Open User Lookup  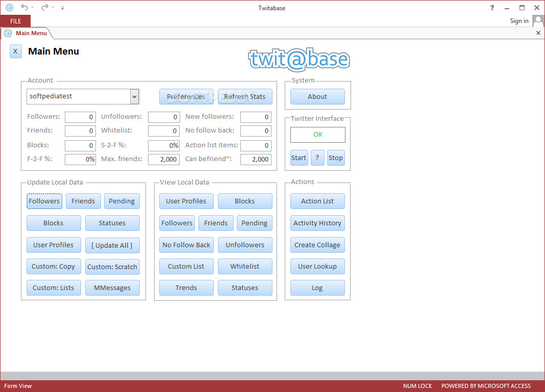[x=317, y=267]
